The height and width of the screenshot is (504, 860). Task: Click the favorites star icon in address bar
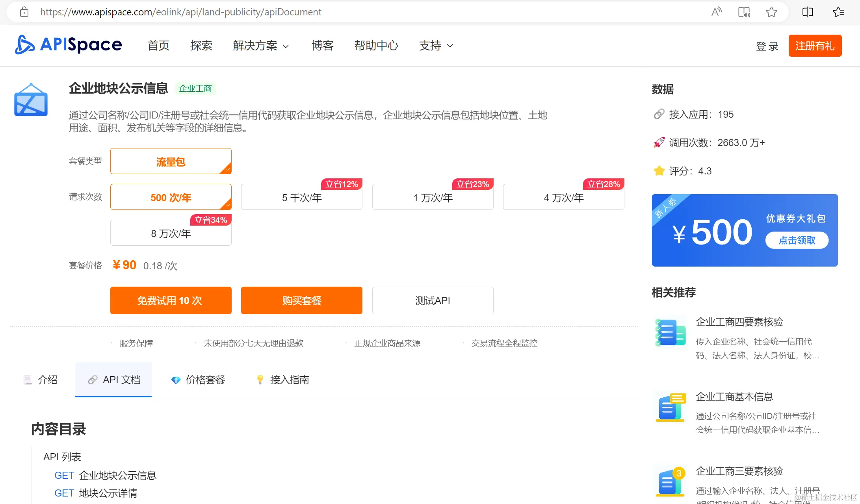(771, 12)
